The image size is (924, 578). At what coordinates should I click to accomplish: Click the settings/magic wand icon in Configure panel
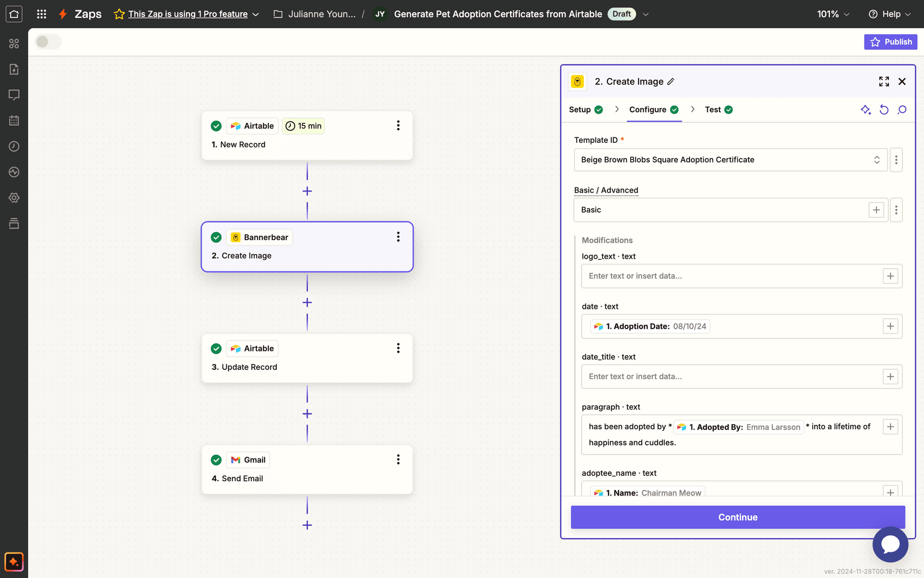click(865, 110)
